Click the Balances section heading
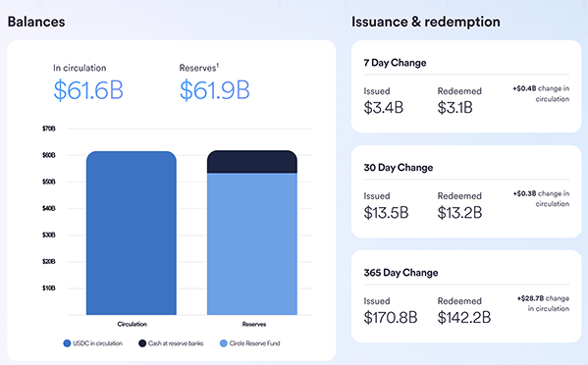The image size is (588, 365). coord(36,22)
